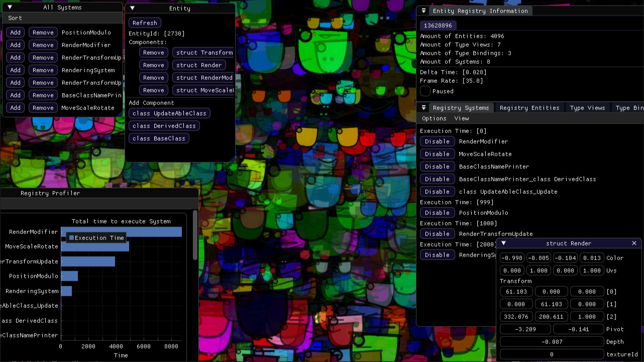This screenshot has width=644, height=362.
Task: Open the Registry tabs list arrow
Action: 423,107
